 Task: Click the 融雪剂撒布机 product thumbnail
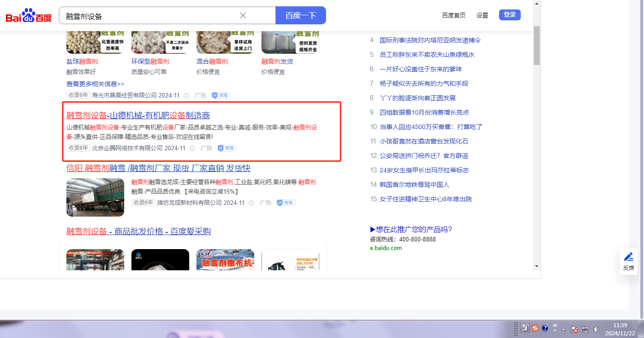coord(225,259)
